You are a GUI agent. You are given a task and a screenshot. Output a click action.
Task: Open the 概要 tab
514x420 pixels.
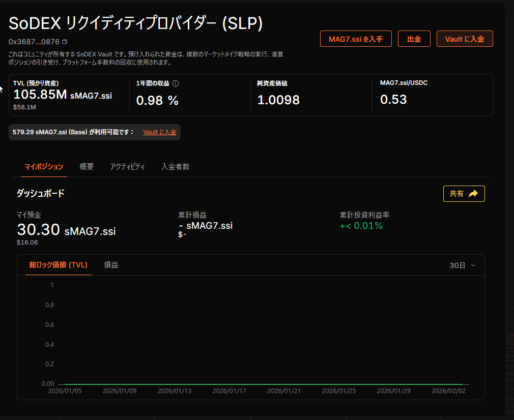(87, 167)
